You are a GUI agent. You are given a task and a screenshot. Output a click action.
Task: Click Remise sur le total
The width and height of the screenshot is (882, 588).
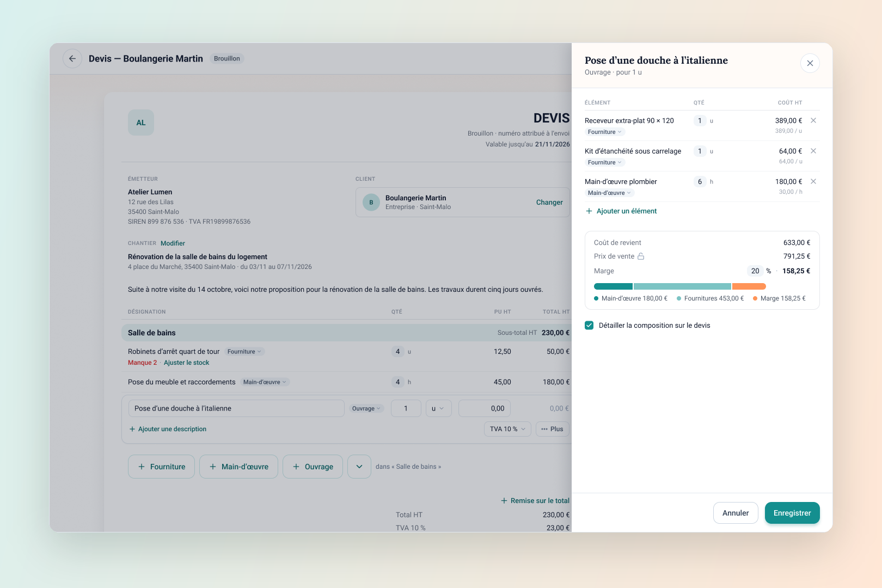coord(535,501)
